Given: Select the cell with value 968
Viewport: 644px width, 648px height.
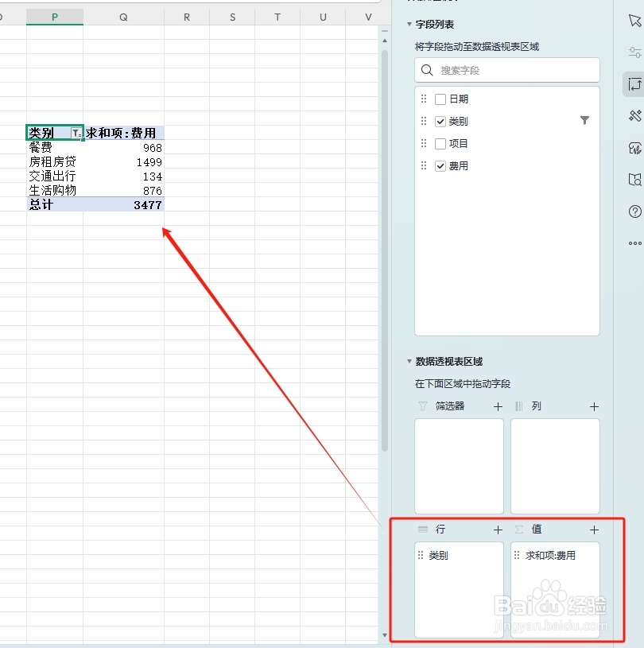Looking at the screenshot, I should [x=123, y=148].
